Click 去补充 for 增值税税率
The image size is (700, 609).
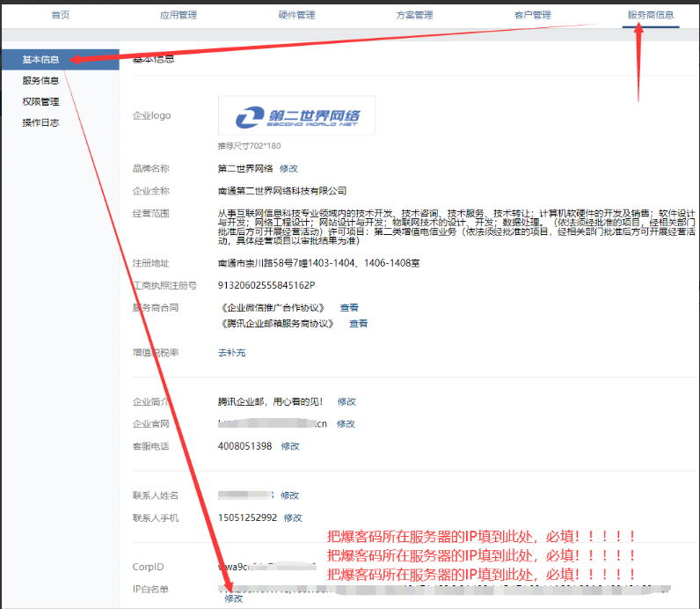231,353
